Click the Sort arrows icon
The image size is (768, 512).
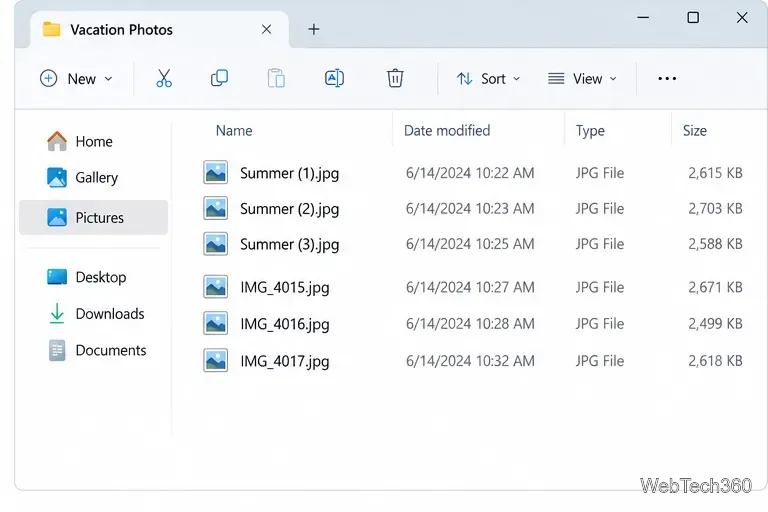pyautogui.click(x=464, y=78)
